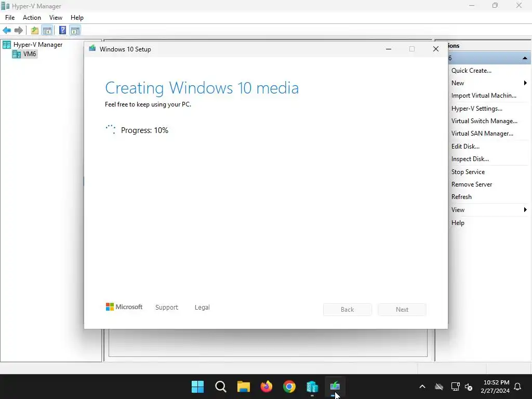Open Google Chrome from the taskbar

click(289, 387)
